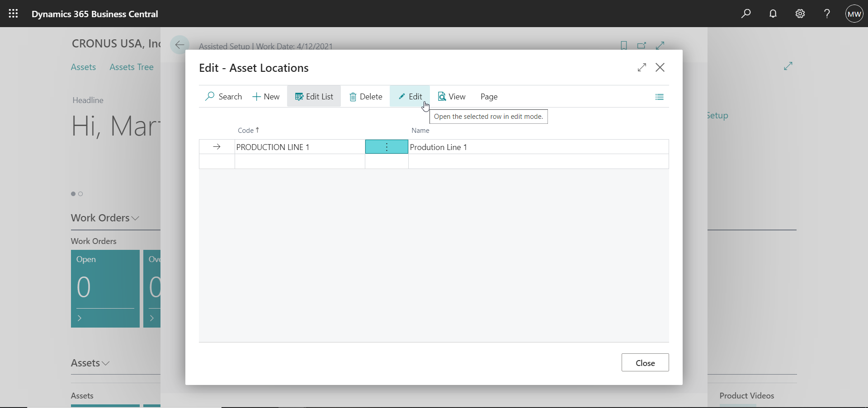Search within Asset Locations list
The width and height of the screenshot is (868, 408).
pos(223,96)
